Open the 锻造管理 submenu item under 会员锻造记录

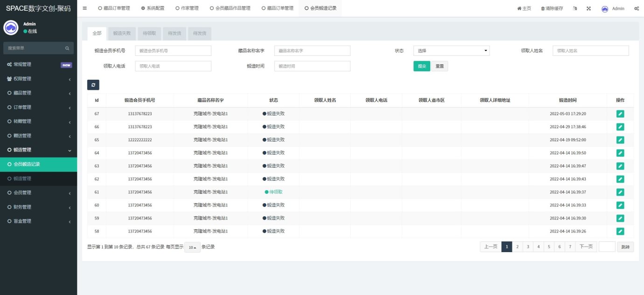pos(38,178)
